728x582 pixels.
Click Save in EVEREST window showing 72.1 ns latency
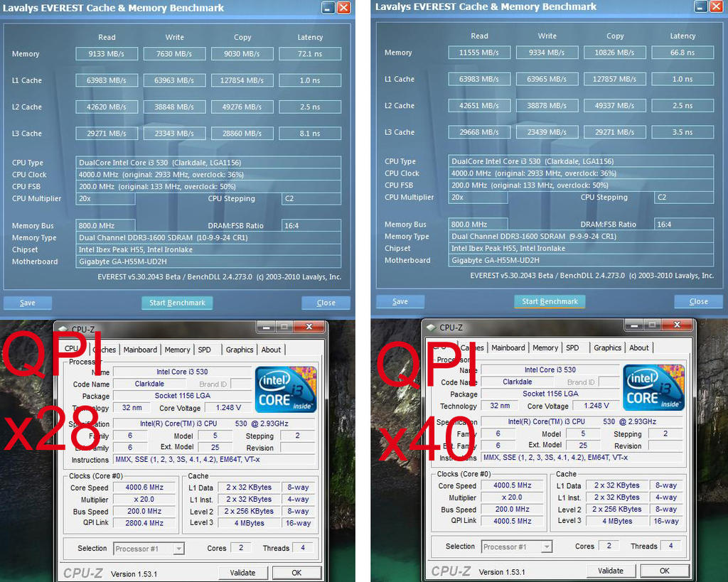[x=28, y=303]
